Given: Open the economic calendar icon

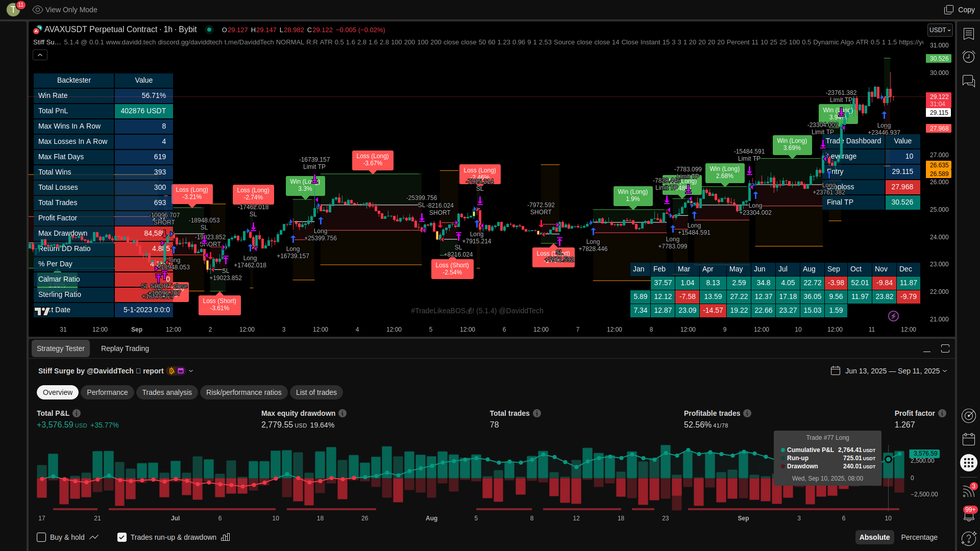Looking at the screenshot, I should (x=968, y=439).
